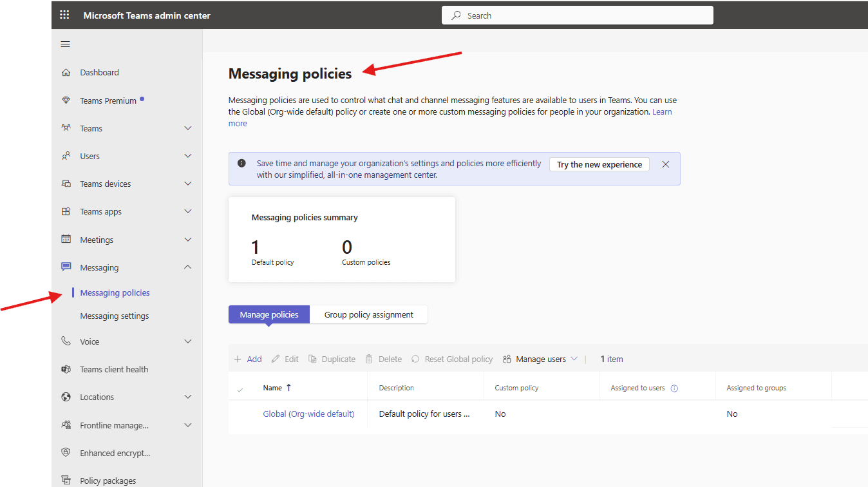Select the checkbox beside Global policy row
Screen dimensions: 868x487
(x=240, y=414)
